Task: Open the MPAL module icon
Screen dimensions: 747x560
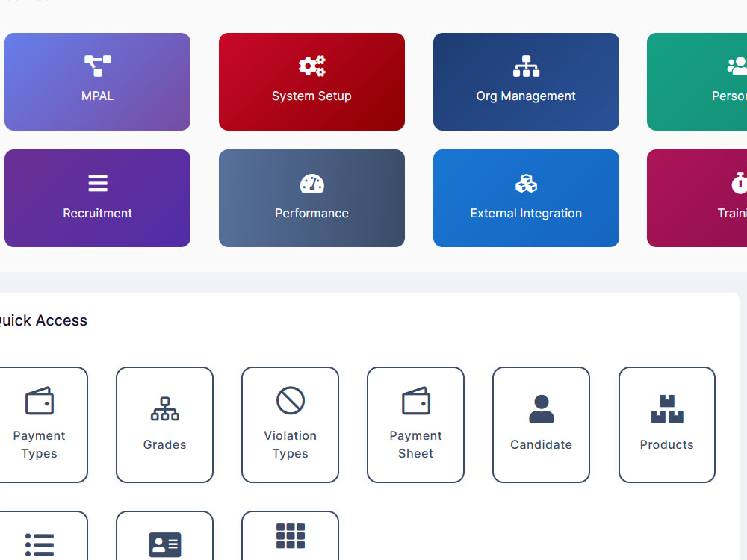Action: 98,66
